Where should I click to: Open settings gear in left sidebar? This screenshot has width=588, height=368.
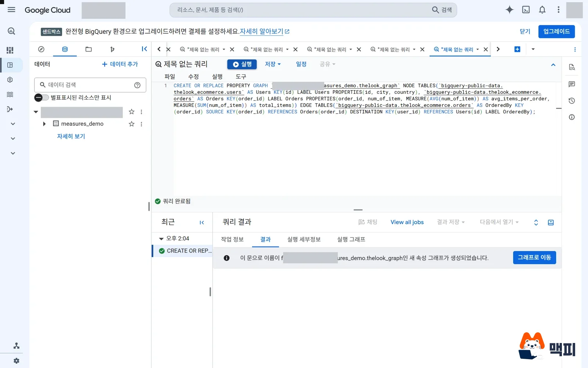pos(17,361)
